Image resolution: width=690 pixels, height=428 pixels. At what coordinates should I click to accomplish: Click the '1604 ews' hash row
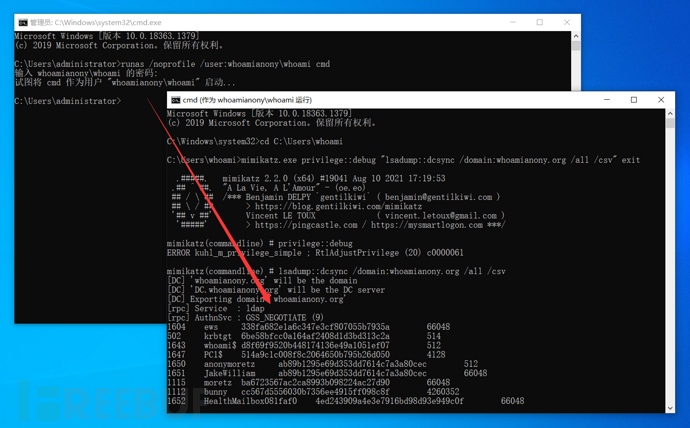pyautogui.click(x=308, y=327)
